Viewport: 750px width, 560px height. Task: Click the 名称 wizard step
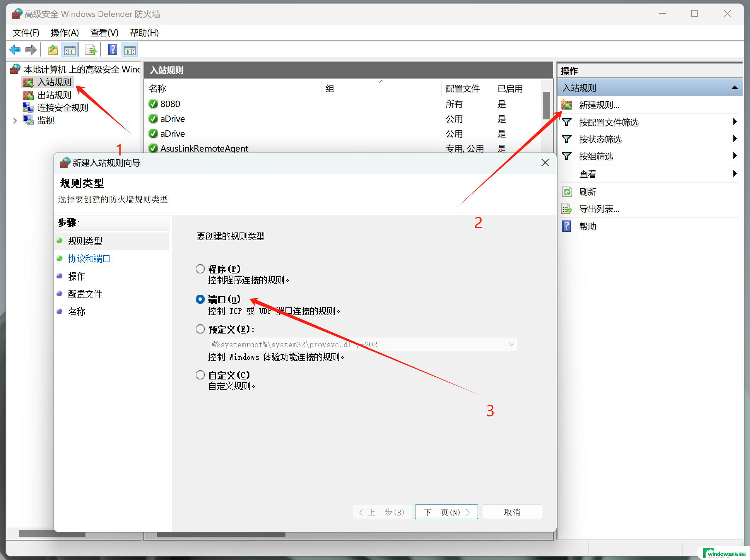pyautogui.click(x=77, y=312)
